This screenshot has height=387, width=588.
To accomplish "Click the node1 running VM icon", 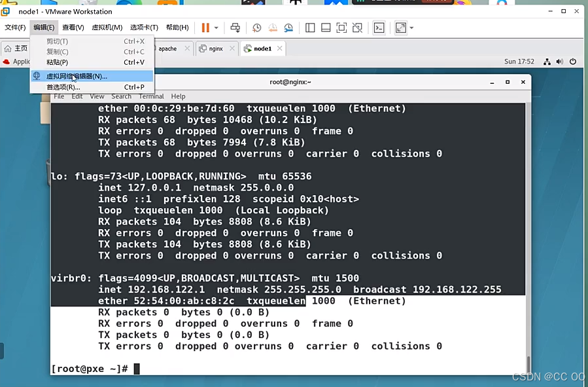I will (x=247, y=48).
